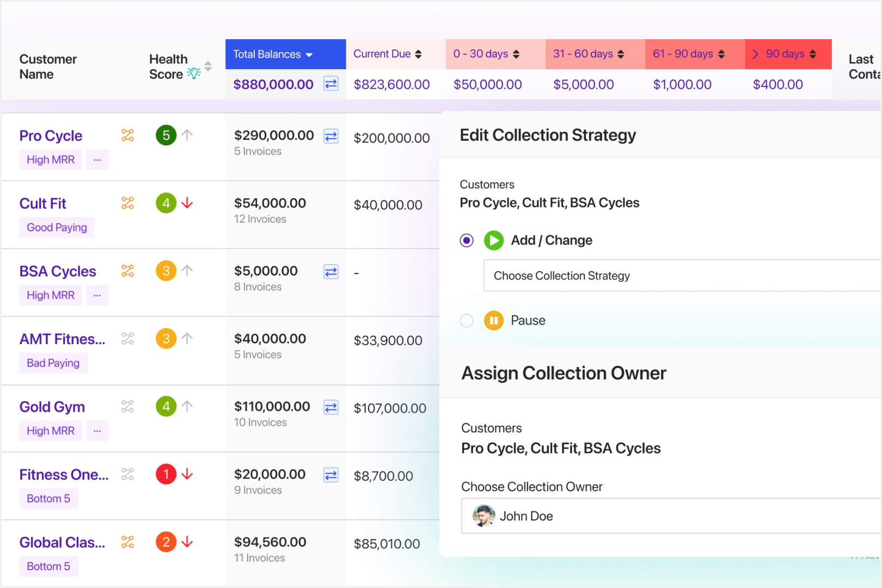Click the $50,000.00 total under 0 - 30 days
Image resolution: width=882 pixels, height=588 pixels.
487,84
